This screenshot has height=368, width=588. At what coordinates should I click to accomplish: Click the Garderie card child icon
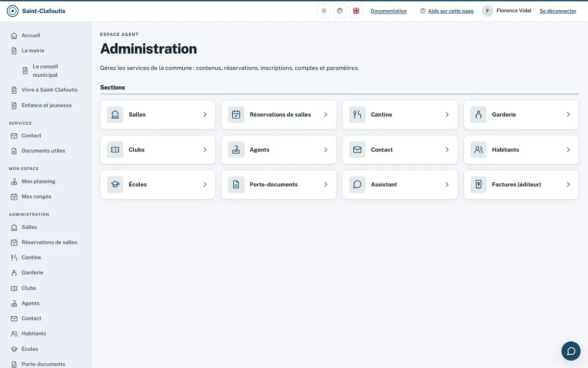tap(479, 115)
